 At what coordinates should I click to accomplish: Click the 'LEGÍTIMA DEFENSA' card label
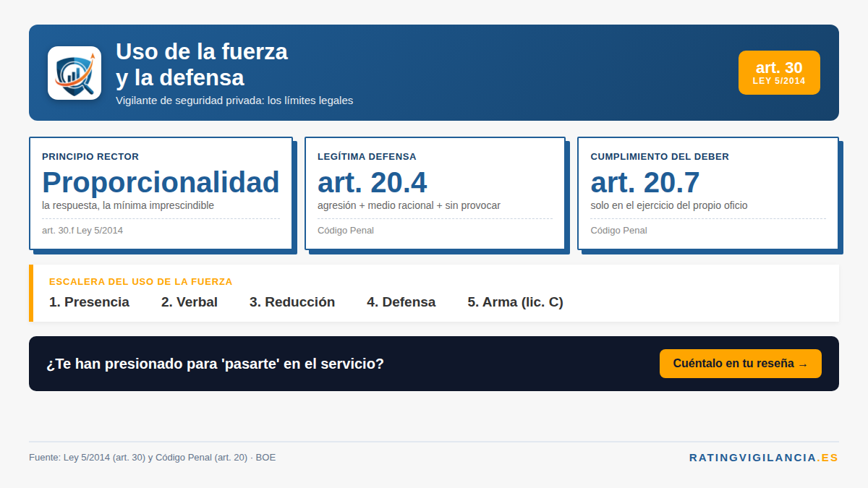367,156
